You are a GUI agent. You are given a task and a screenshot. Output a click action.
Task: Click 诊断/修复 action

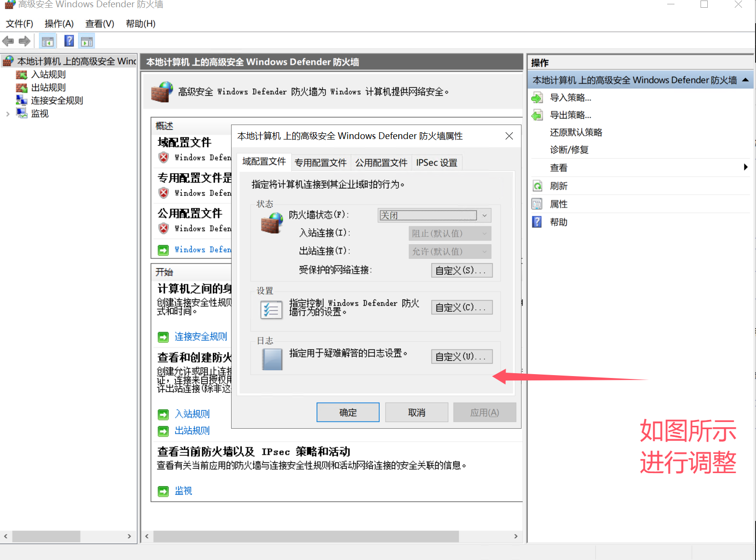[x=569, y=150]
